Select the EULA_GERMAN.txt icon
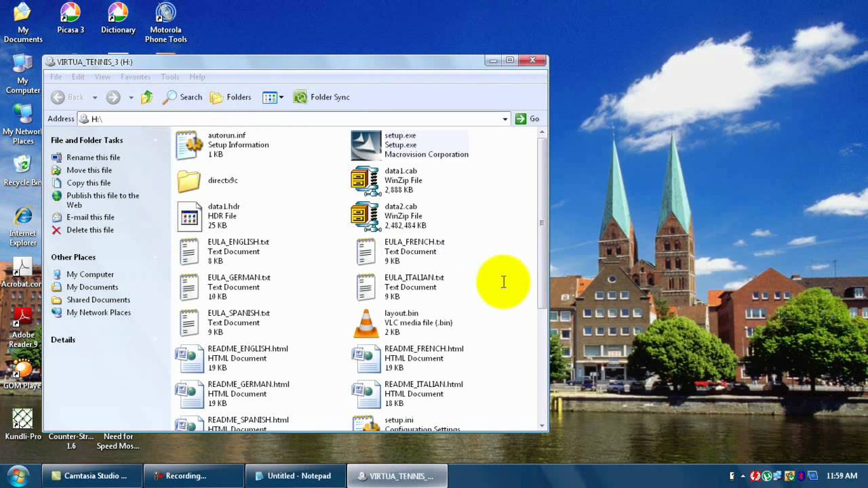Image resolution: width=868 pixels, height=488 pixels. 189,287
